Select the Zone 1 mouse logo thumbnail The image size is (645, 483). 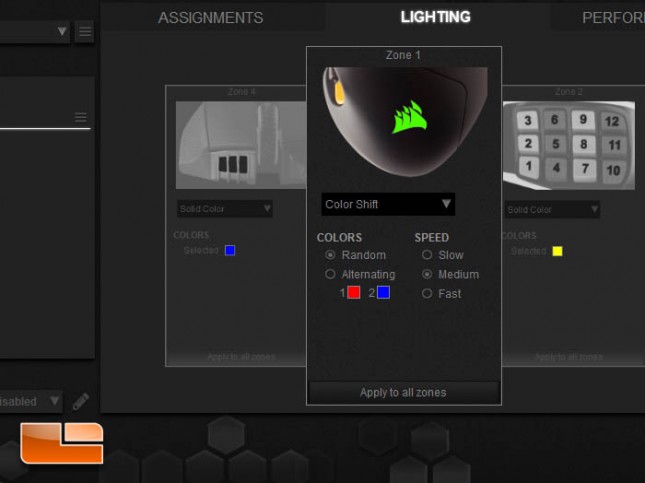(405, 123)
